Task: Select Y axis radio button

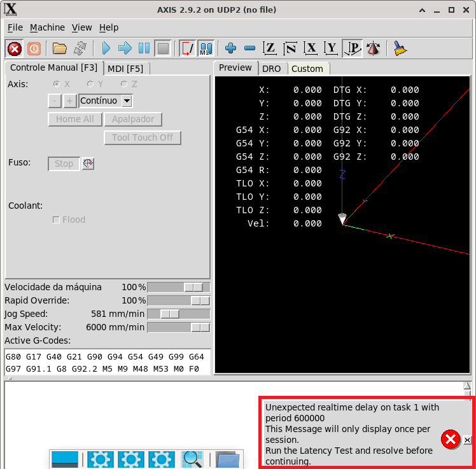Action: point(90,84)
